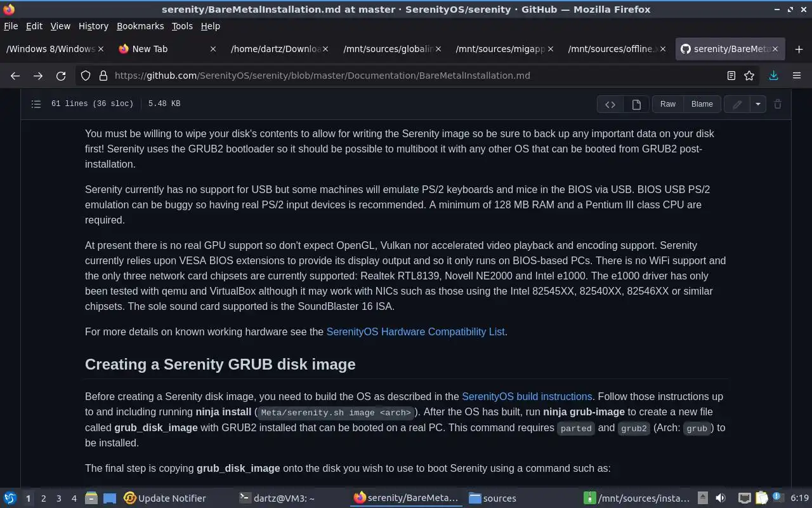The image size is (812, 508).
Task: Close the /mnt/sources/globalin tab
Action: 438,49
